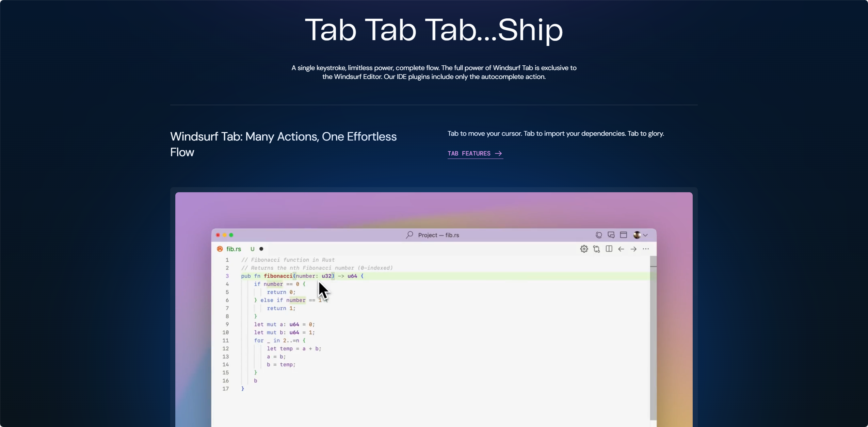Click the editor vertical scrollbar thumb
The image size is (868, 427).
tap(653, 338)
